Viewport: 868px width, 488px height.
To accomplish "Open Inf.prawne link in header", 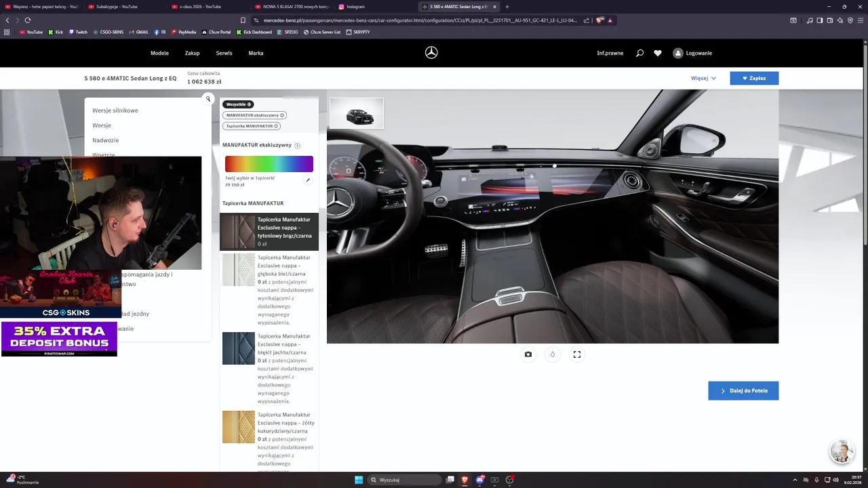I will click(x=610, y=53).
